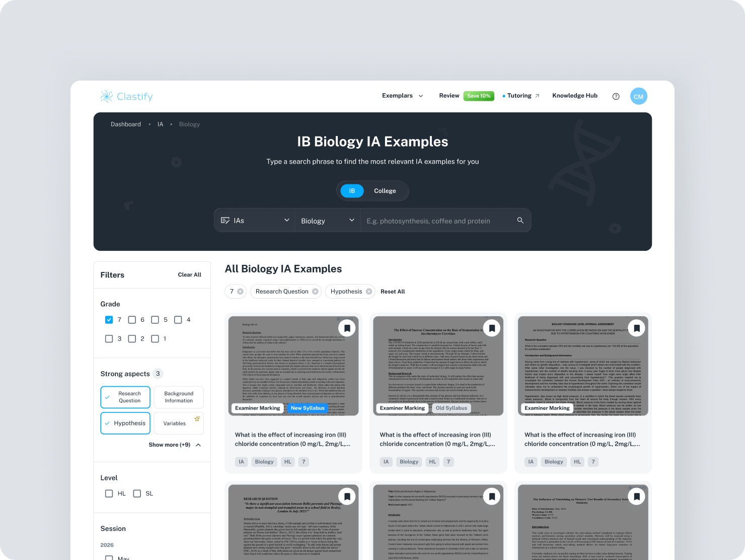Click the Clastify logo icon
This screenshot has height=560, width=745.
[106, 96]
